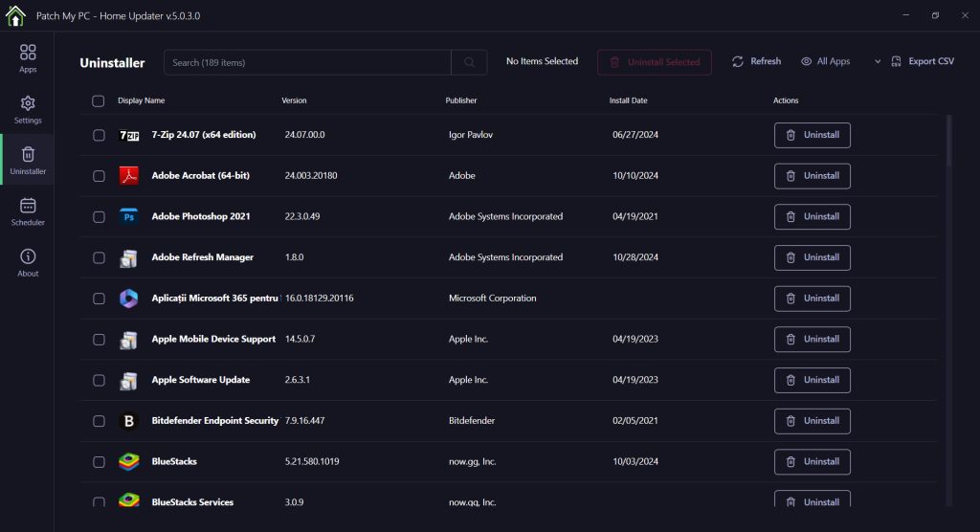
Task: Click the eye icon beside All Apps
Action: click(x=806, y=61)
